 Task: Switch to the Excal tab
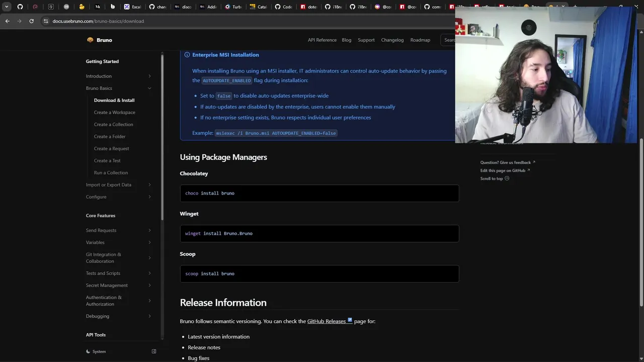132,7
